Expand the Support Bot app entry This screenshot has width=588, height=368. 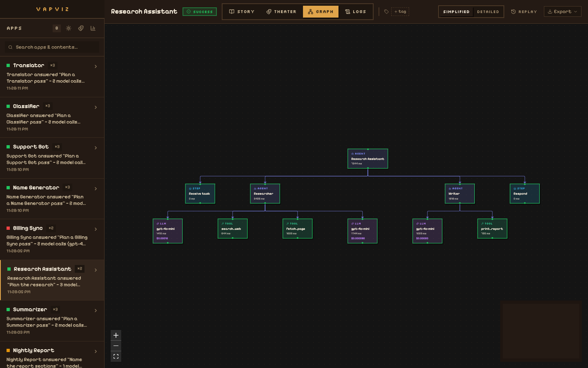[96, 148]
